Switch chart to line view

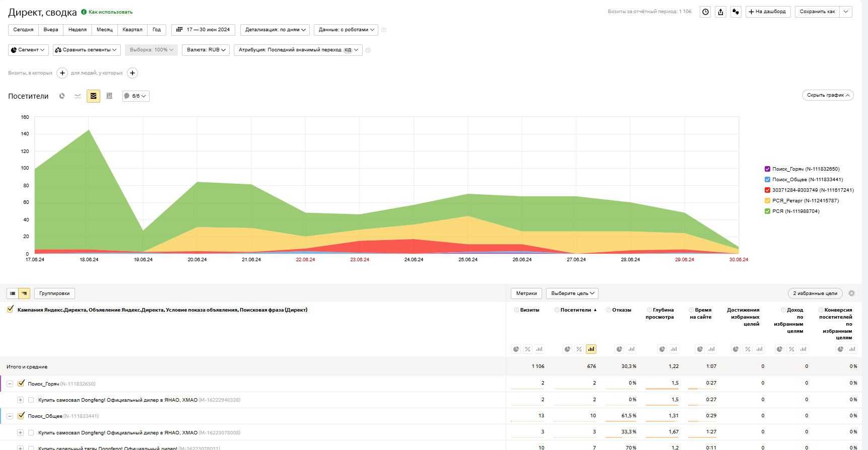point(78,96)
